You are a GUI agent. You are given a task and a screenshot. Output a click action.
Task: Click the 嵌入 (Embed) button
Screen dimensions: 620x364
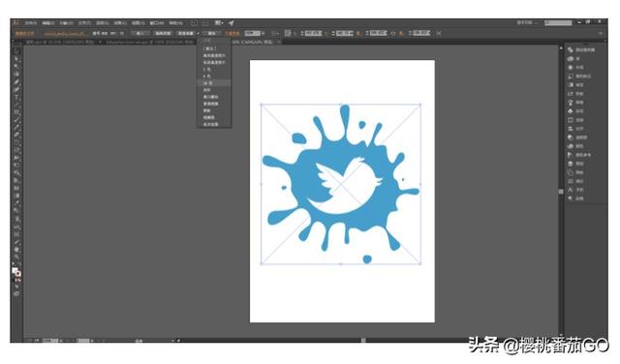tap(140, 33)
